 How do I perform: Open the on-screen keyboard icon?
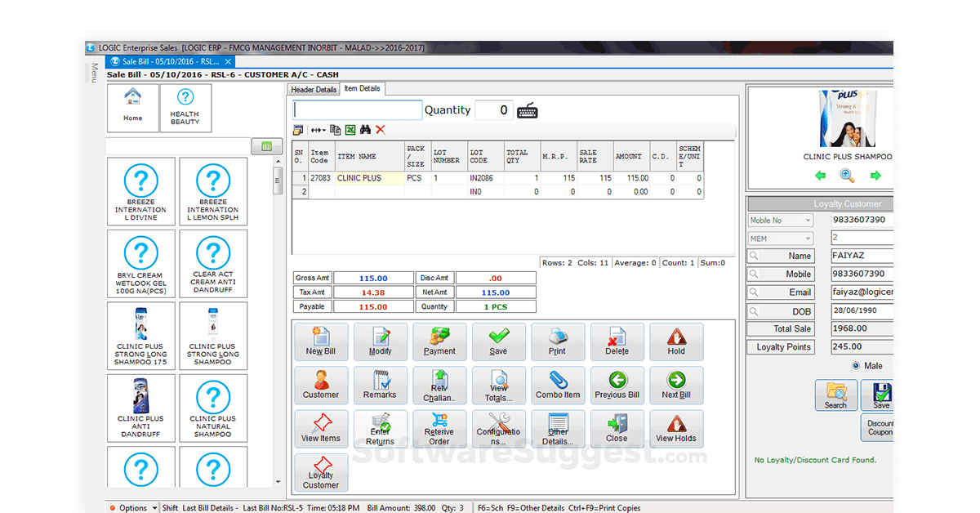pos(528,111)
